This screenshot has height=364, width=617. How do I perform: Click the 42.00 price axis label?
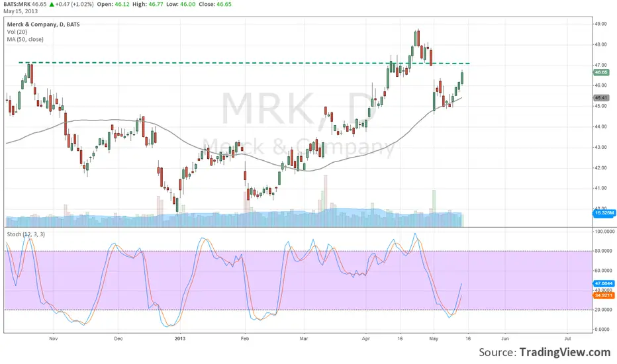tap(600, 167)
